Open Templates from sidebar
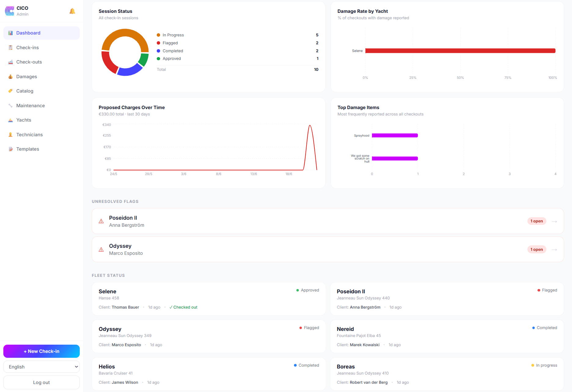The width and height of the screenshot is (572, 392). 42,149
